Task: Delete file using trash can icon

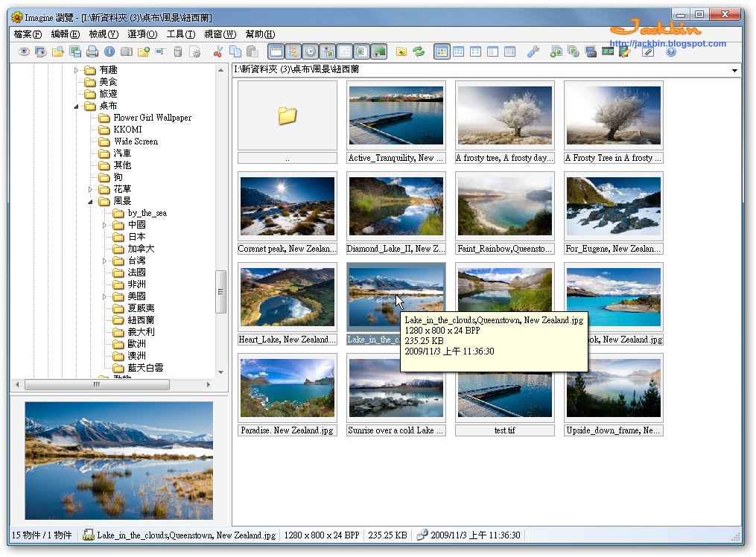Action: 178,51
